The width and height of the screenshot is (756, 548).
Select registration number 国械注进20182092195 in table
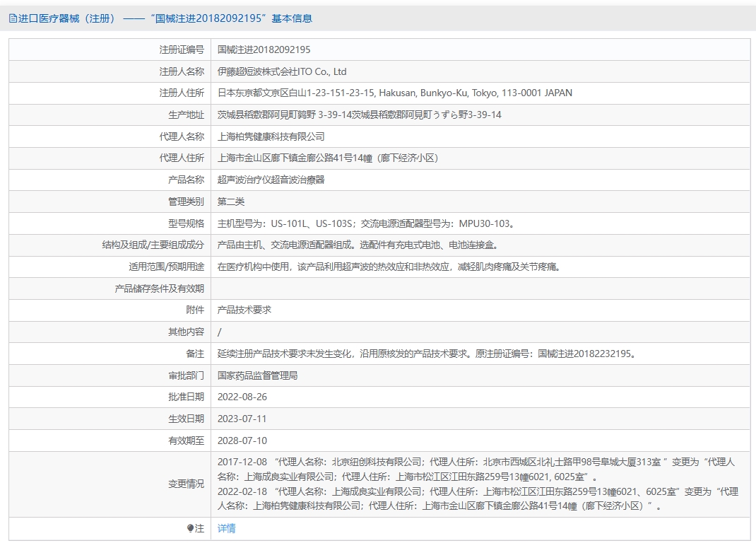(264, 49)
